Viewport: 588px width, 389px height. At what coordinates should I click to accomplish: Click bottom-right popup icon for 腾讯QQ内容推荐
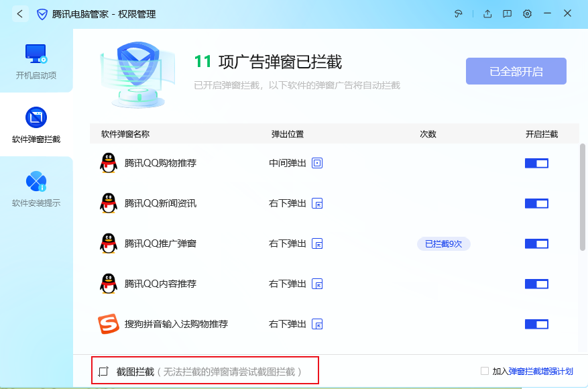coord(317,284)
